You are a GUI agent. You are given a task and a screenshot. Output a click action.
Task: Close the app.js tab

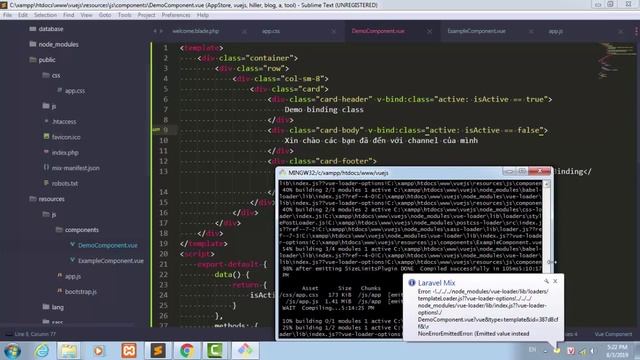click(620, 31)
